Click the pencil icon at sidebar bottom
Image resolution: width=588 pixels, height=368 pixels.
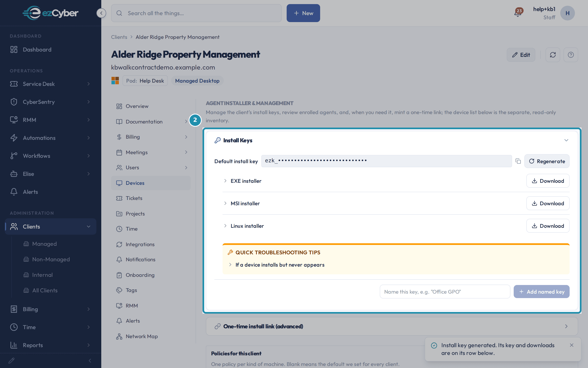(x=11, y=360)
